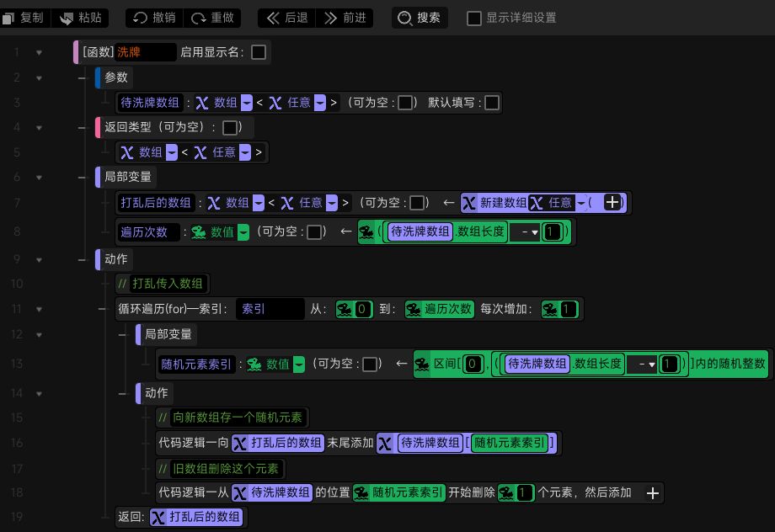Collapse the 动作 section arrow on line 9
The image size is (775, 532).
[x=39, y=260]
